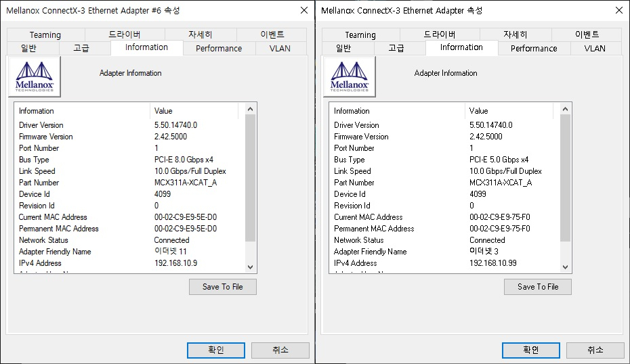Select Device Id row in right adapter list
The width and height of the screenshot is (630, 364).
tap(445, 194)
